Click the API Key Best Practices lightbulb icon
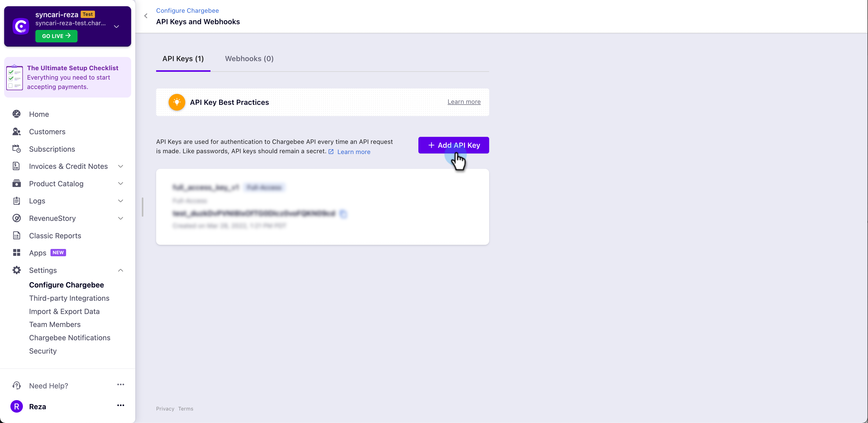Viewport: 868px width, 423px height. [177, 102]
